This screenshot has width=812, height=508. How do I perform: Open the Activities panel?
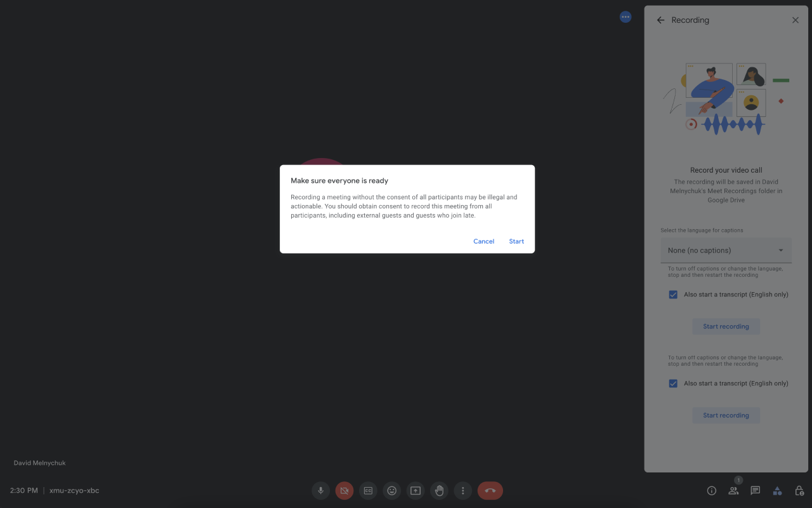[x=777, y=490]
